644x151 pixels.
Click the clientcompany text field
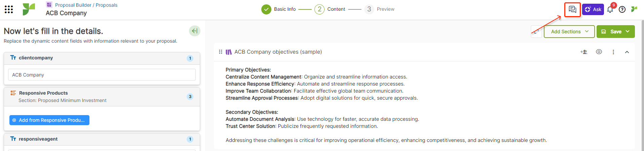point(102,75)
